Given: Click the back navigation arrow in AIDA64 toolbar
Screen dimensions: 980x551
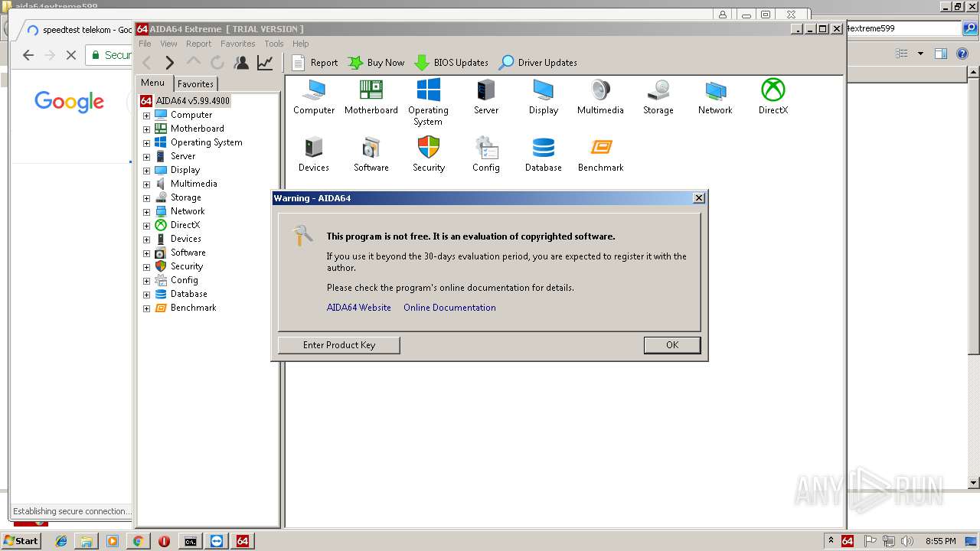Looking at the screenshot, I should click(x=147, y=63).
